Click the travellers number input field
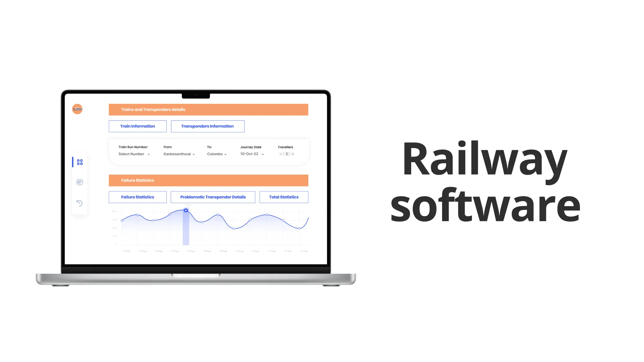Screen dimensions: 644x362 tap(287, 154)
